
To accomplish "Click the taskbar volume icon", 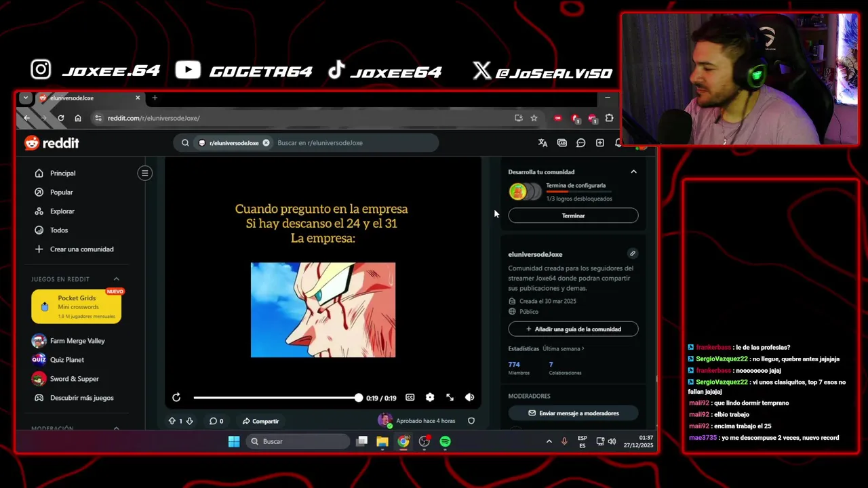I will (612, 441).
